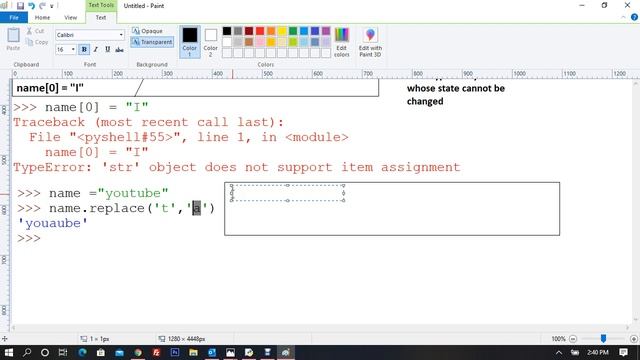The image size is (640, 360).
Task: Click Edit with Paint 3D button
Action: (370, 42)
